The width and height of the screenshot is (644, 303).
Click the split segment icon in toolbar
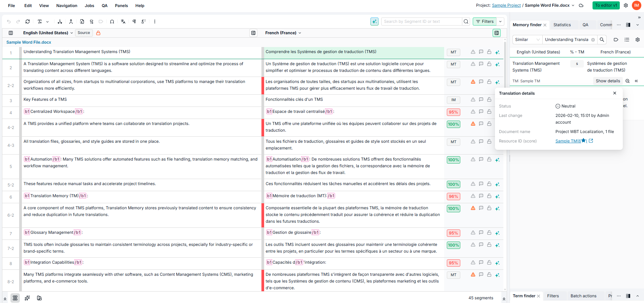pyautogui.click(x=60, y=21)
